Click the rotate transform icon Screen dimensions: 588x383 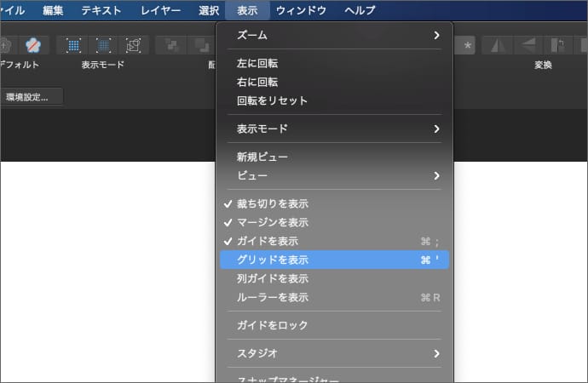558,45
